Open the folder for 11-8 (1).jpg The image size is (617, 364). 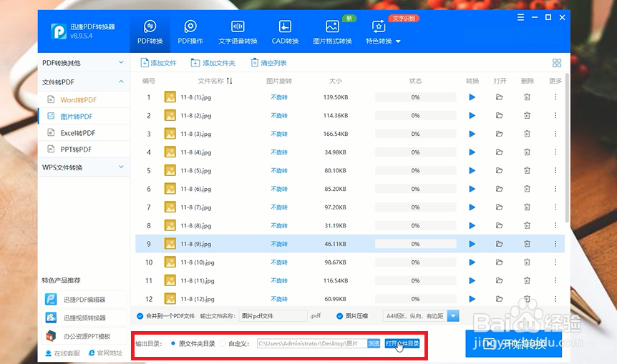[500, 97]
